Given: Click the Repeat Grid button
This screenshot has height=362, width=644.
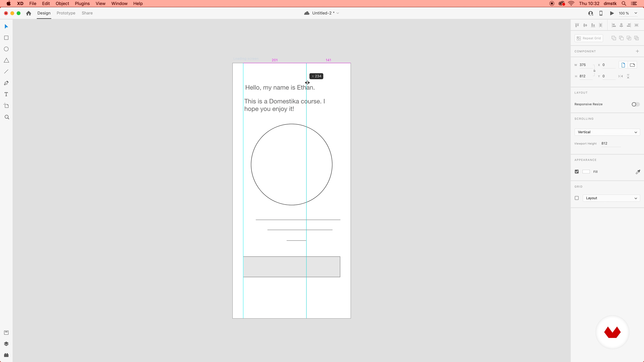Looking at the screenshot, I should tap(589, 38).
